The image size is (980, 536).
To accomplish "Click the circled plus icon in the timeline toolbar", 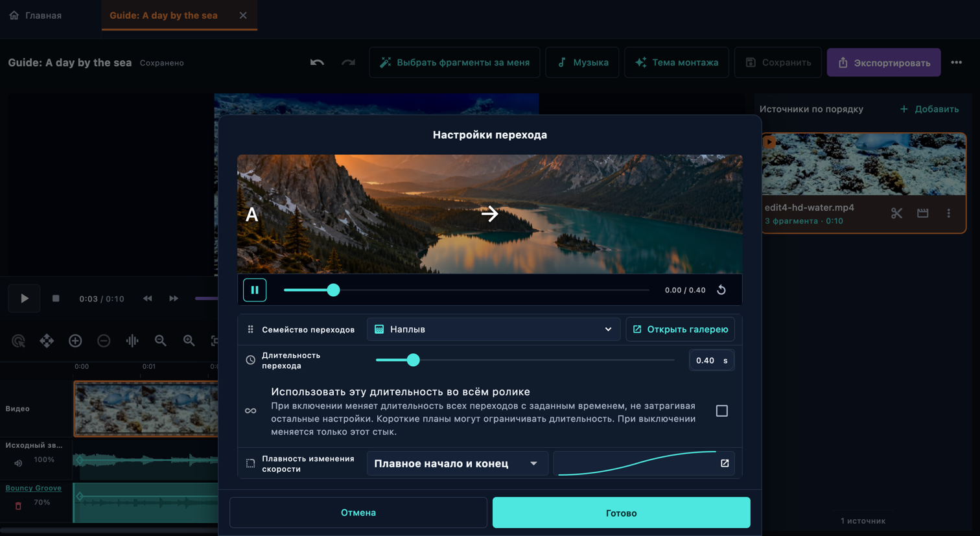I will click(x=75, y=340).
